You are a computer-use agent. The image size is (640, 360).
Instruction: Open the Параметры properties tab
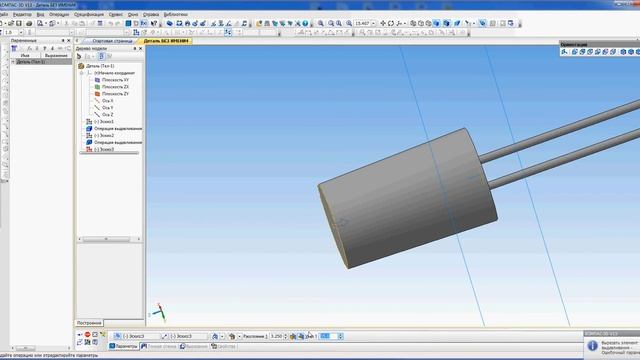[124, 346]
